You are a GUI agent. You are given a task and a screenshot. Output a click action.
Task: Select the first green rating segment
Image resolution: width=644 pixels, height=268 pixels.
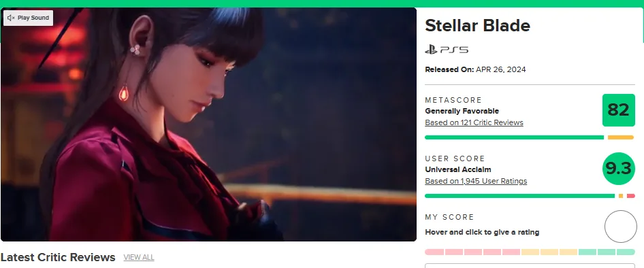[587, 252]
